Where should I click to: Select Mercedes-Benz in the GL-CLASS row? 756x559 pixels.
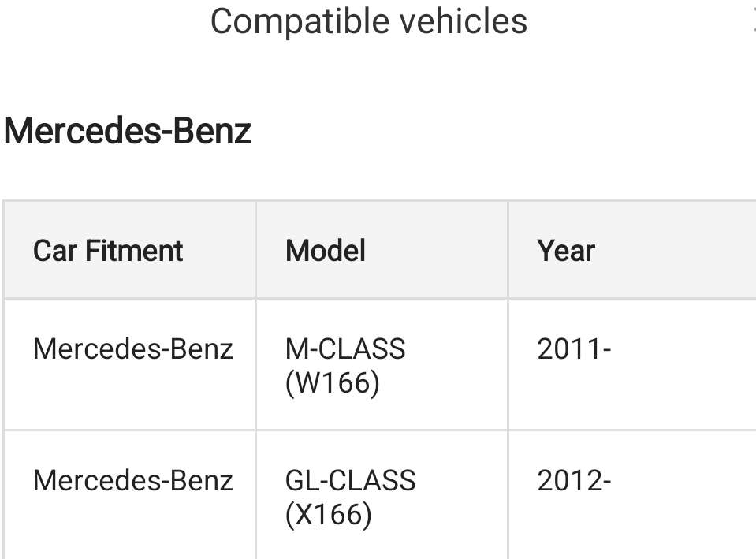coord(133,481)
